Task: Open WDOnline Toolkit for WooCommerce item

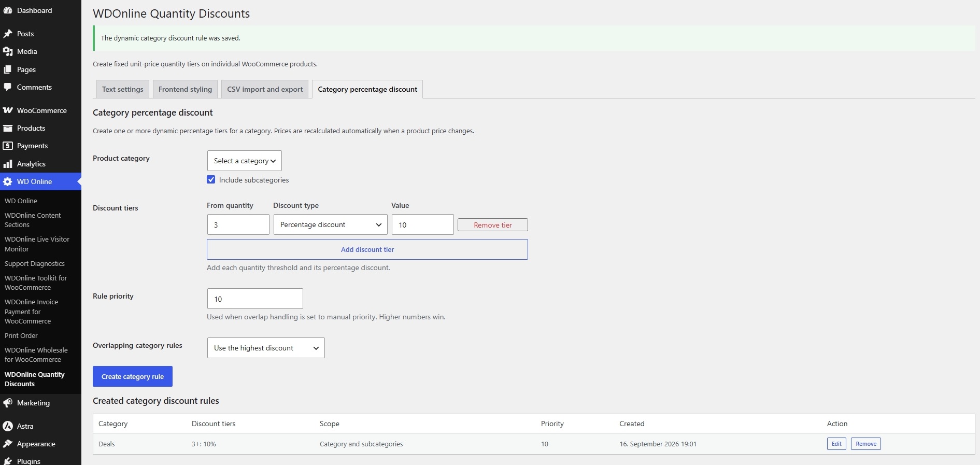Action: coord(36,283)
